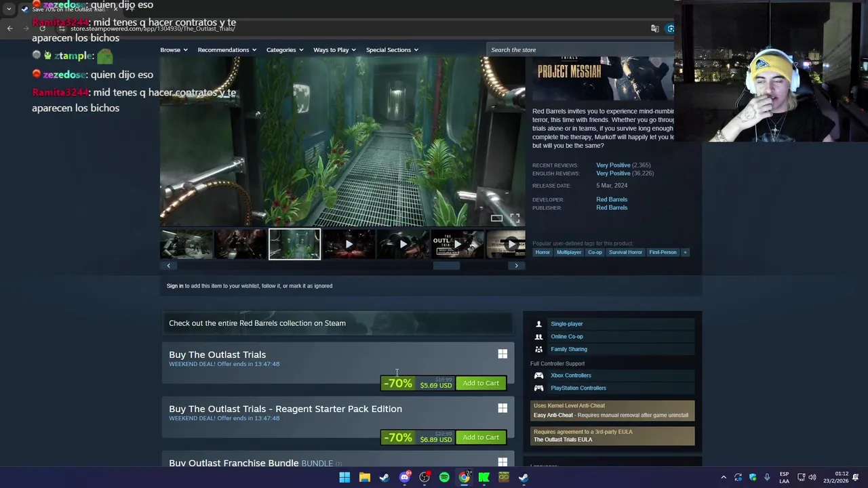Expand the Recommendations menu
Screen dimensions: 868x488
(226, 49)
